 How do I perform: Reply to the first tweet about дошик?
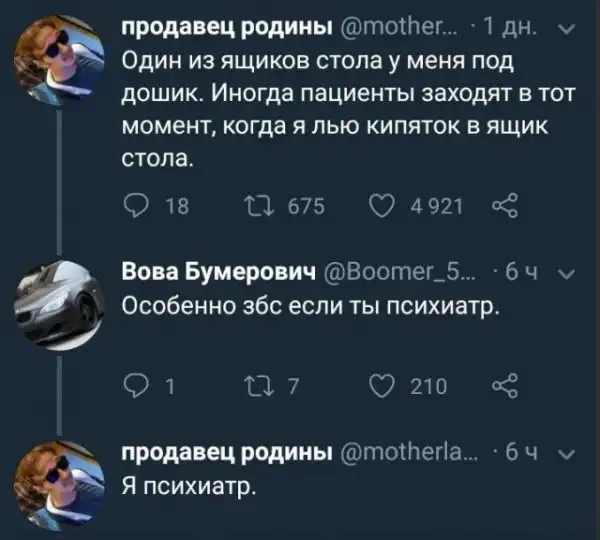tap(135, 206)
